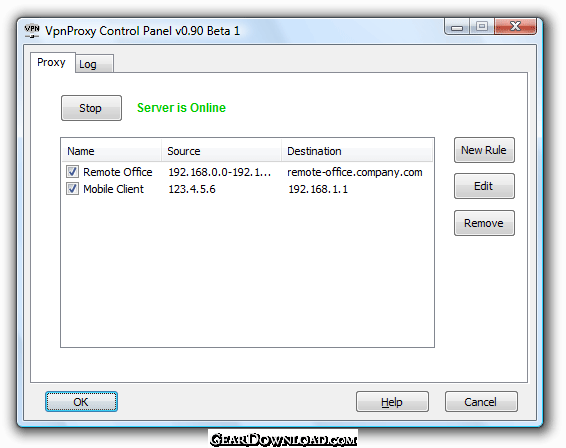The height and width of the screenshot is (448, 566).
Task: Open the Help dialog
Action: [x=392, y=401]
